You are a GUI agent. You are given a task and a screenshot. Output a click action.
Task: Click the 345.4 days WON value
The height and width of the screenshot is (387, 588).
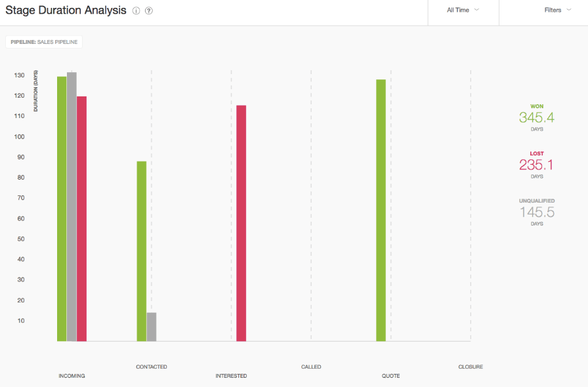[537, 117]
